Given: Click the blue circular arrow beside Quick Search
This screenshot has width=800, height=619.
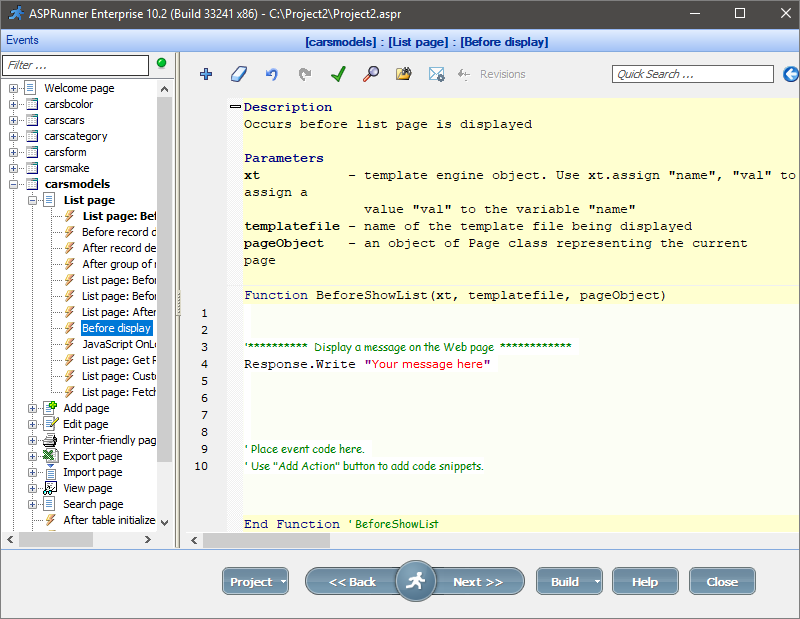Looking at the screenshot, I should tap(790, 73).
